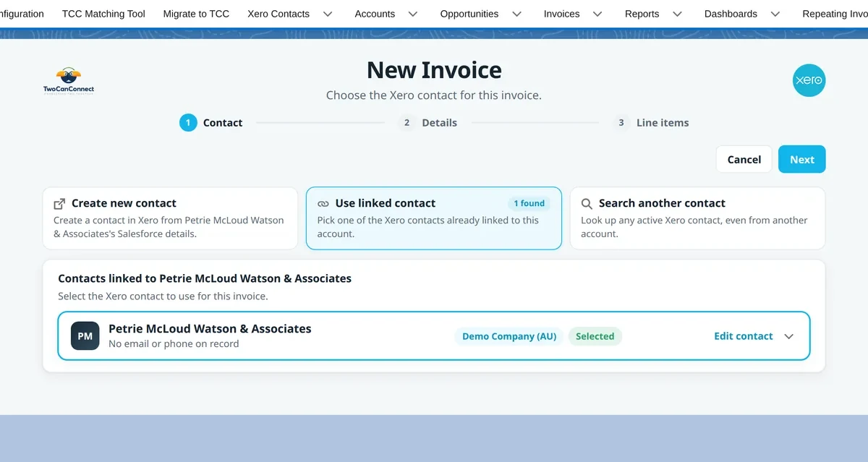
Task: Click the TwoCanConnect toucan logo
Action: pos(69,80)
